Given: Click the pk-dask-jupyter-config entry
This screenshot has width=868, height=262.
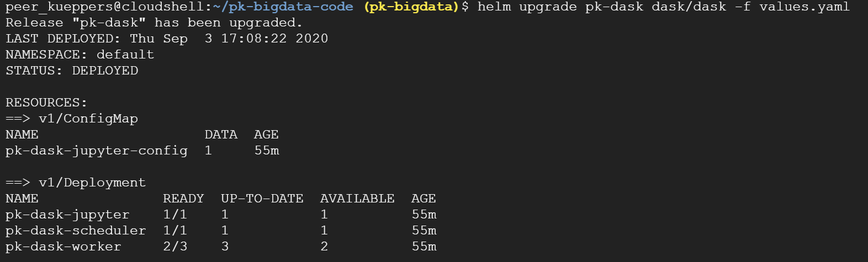Looking at the screenshot, I should point(97,151).
